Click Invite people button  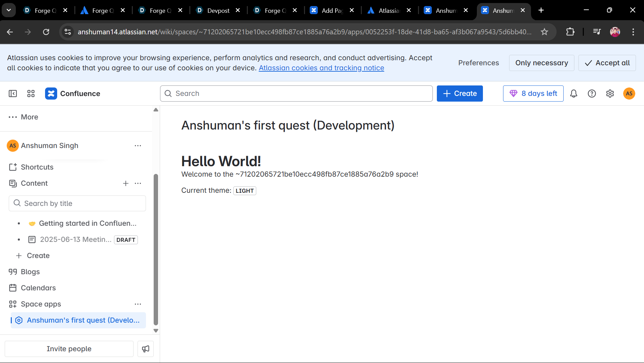tap(69, 349)
